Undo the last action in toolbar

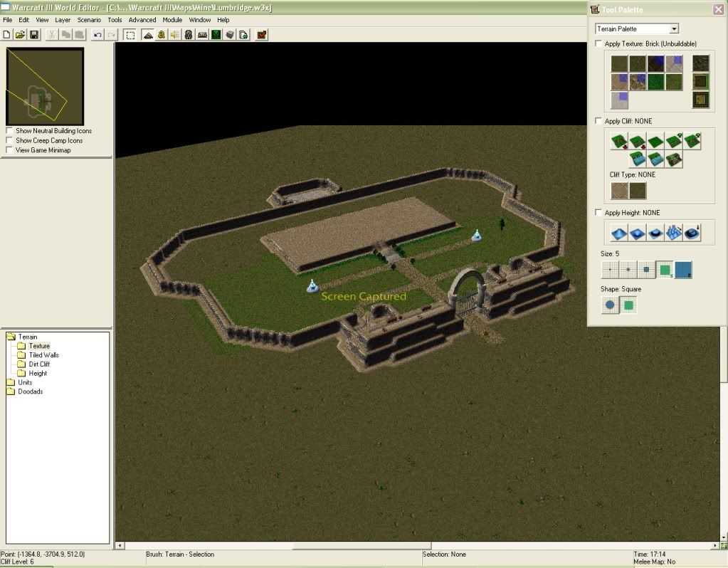click(x=97, y=35)
